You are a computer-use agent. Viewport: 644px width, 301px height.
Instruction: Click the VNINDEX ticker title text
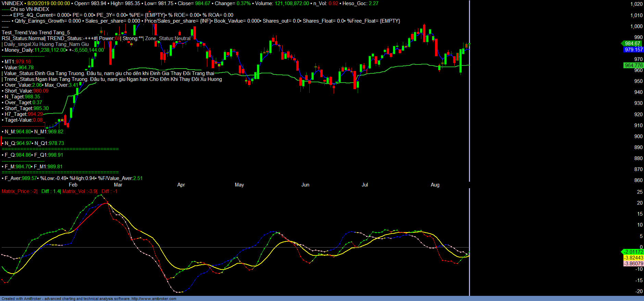click(x=12, y=3)
